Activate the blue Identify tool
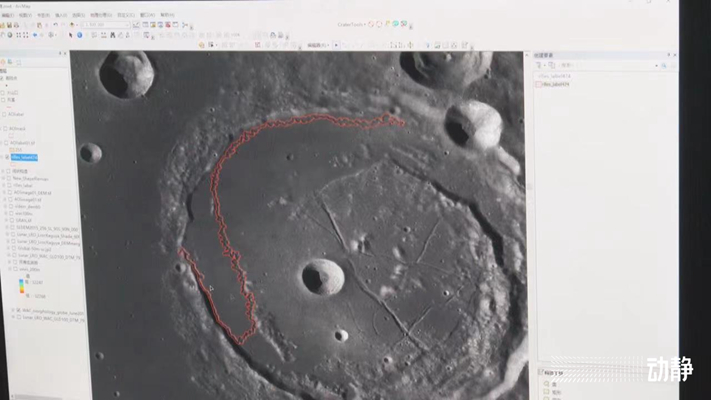Viewport: 711px width, 400px height. click(79, 35)
